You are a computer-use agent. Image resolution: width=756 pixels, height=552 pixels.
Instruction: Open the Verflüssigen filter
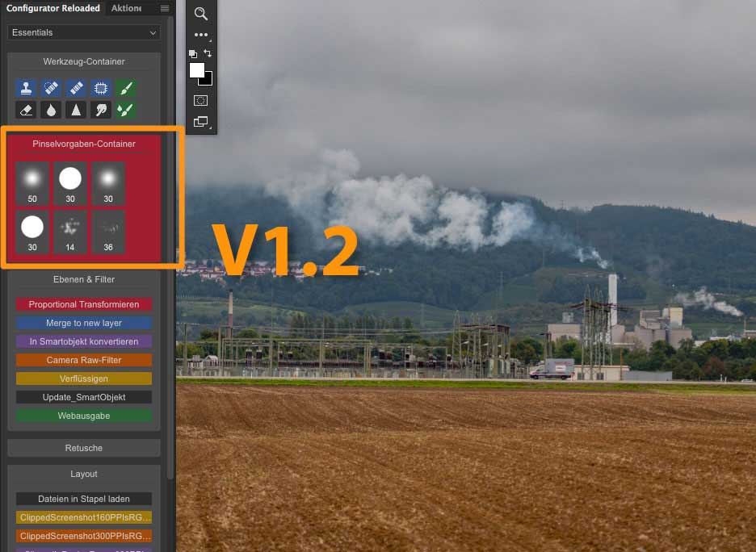click(84, 378)
